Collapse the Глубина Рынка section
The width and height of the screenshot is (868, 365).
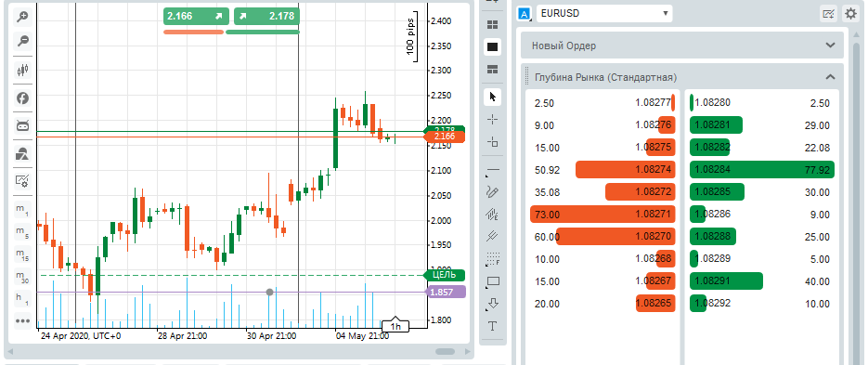pos(830,77)
